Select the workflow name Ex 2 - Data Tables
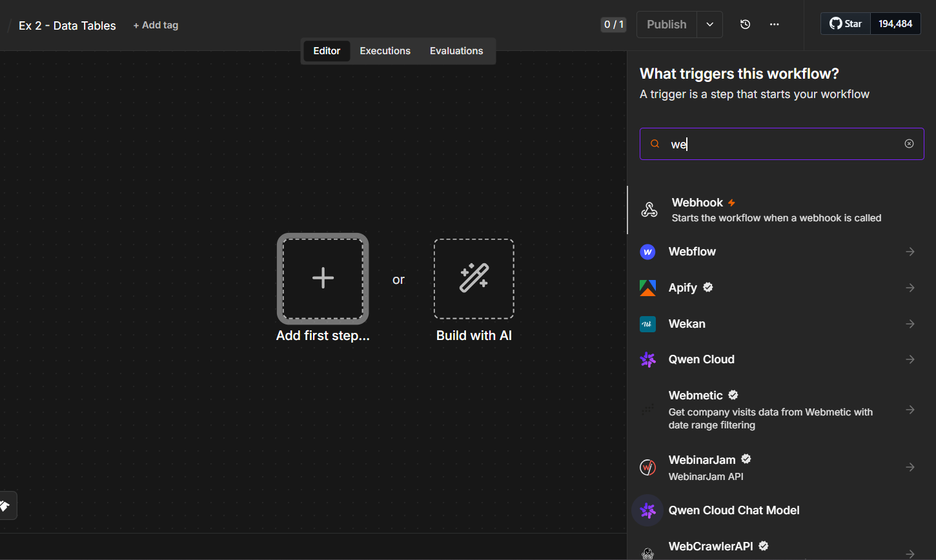 click(x=67, y=26)
